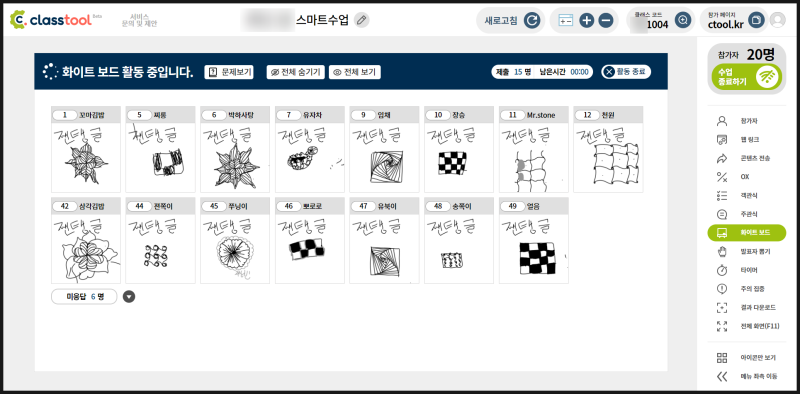Open whiteboard card 46 뽀로로
Screen dimensions: 800x394
coord(310,240)
